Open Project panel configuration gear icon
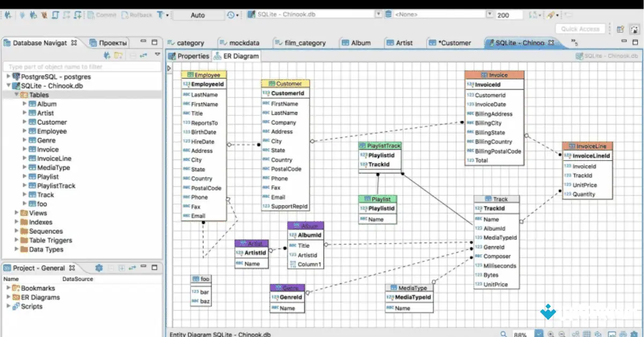The width and height of the screenshot is (644, 337). point(99,268)
